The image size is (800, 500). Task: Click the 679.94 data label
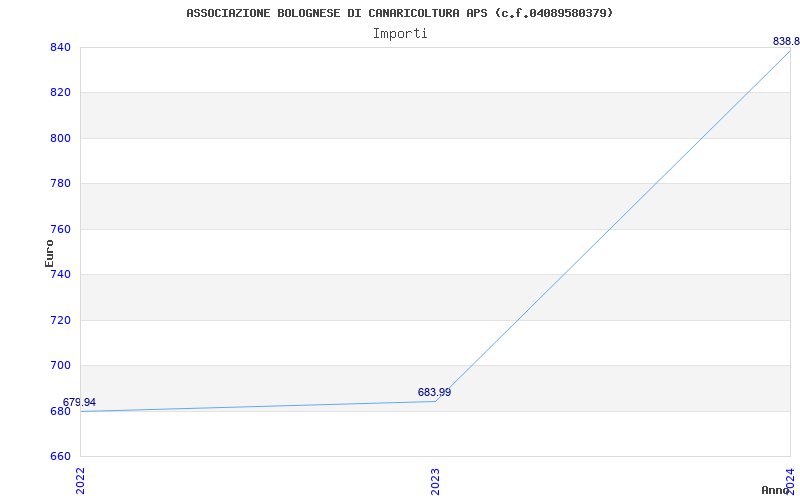coord(79,403)
